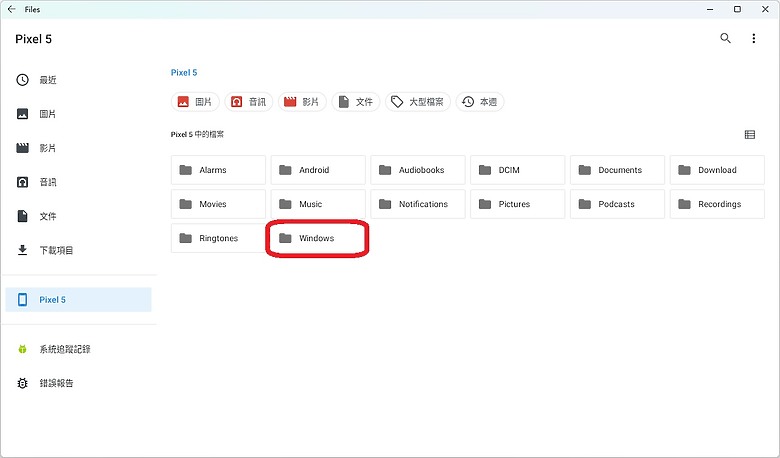The height and width of the screenshot is (458, 780).
Task: Open the Notifications folder
Action: click(x=418, y=204)
